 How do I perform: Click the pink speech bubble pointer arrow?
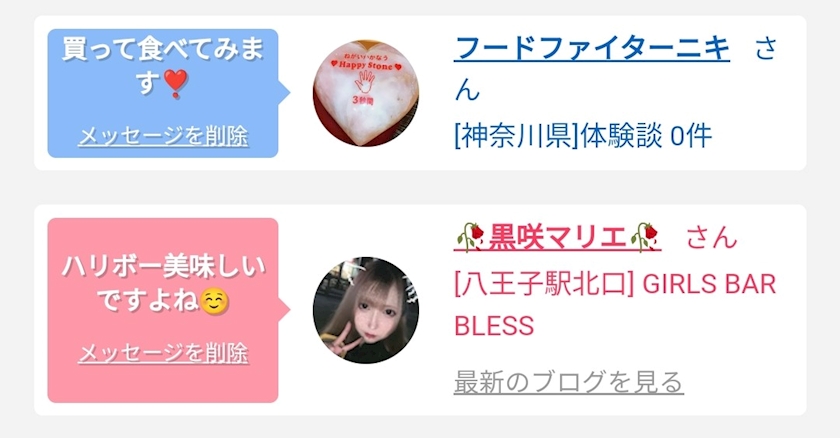(284, 309)
